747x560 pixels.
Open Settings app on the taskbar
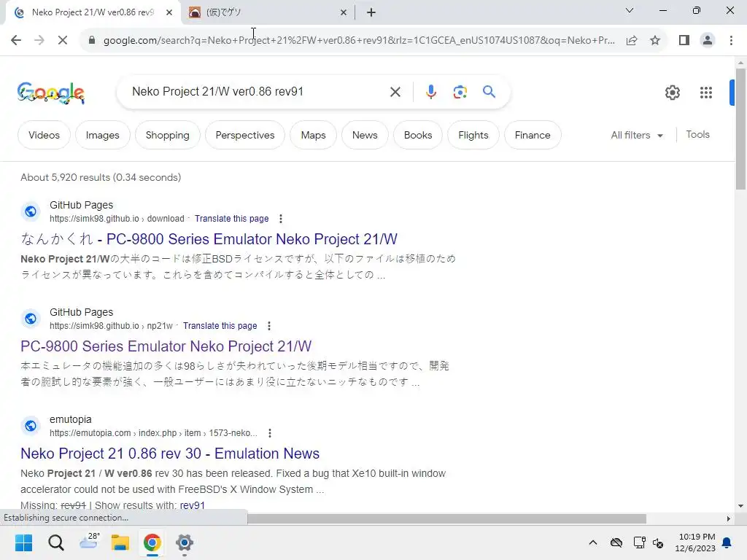pos(185,542)
